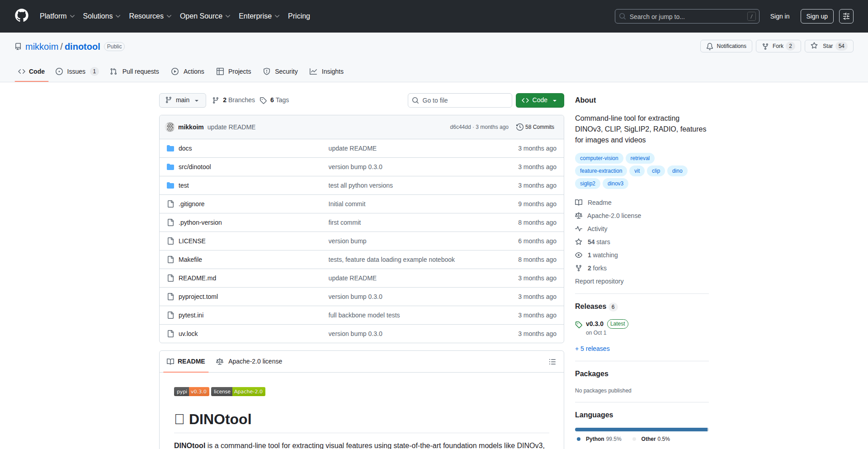The width and height of the screenshot is (868, 449).
Task: Open the main branch selector dropdown
Action: click(183, 100)
